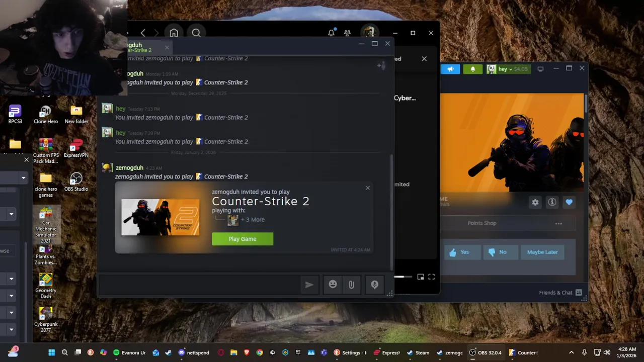Open the nettspend Discord taskbar item
Viewport: 644px width, 362px height.
(194, 352)
